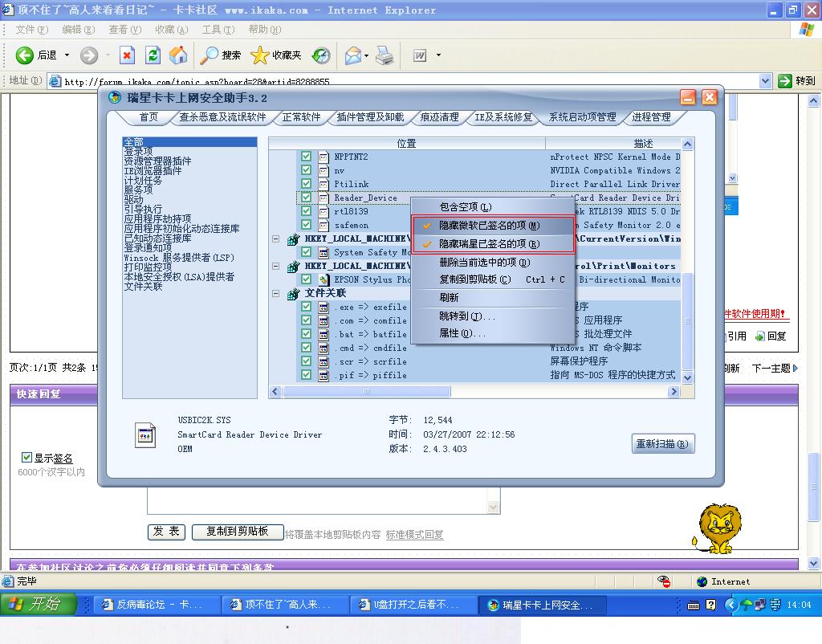Open the Mail icon dropdown arrow
Viewport: 822px width, 644px height.
pyautogui.click(x=366, y=55)
